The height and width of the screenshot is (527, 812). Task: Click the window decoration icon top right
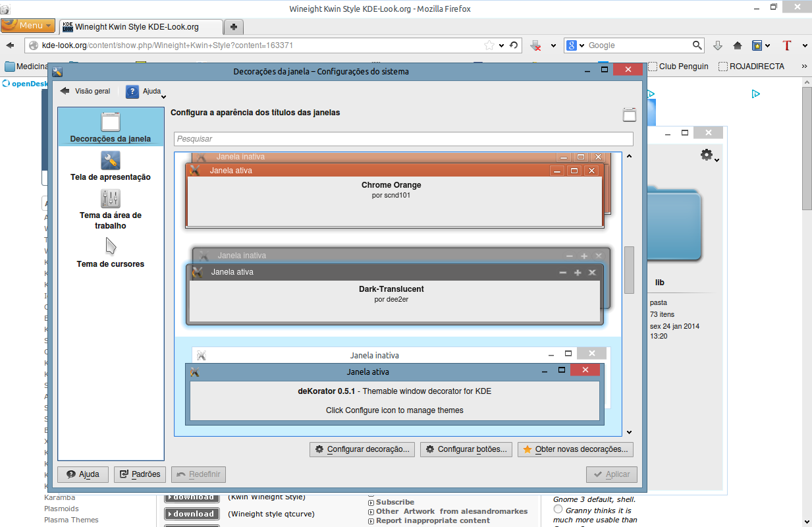click(x=630, y=115)
